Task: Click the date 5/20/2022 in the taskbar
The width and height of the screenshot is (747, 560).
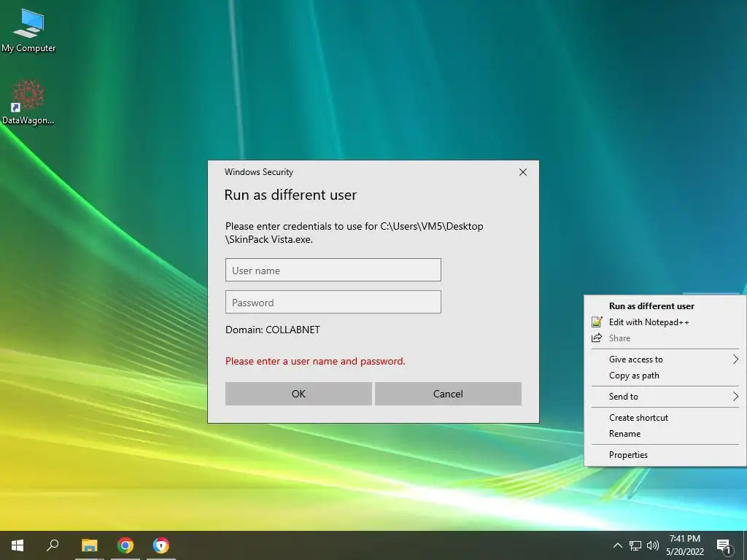Action: (684, 552)
